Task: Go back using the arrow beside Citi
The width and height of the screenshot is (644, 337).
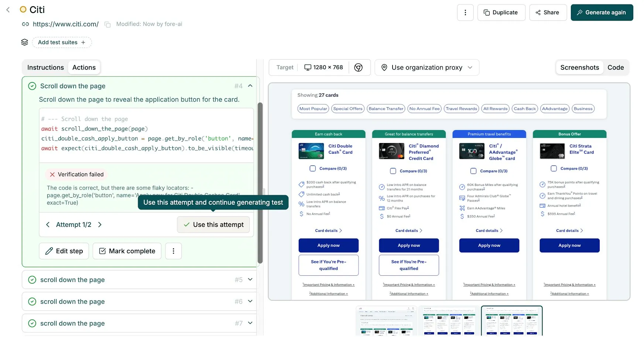Action: coord(8,10)
